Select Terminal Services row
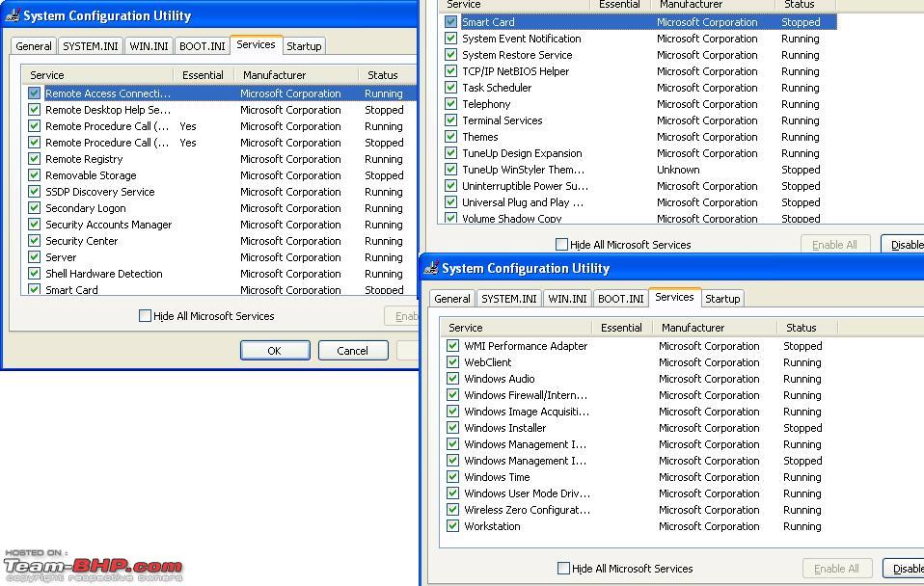This screenshot has width=924, height=586. click(x=639, y=120)
